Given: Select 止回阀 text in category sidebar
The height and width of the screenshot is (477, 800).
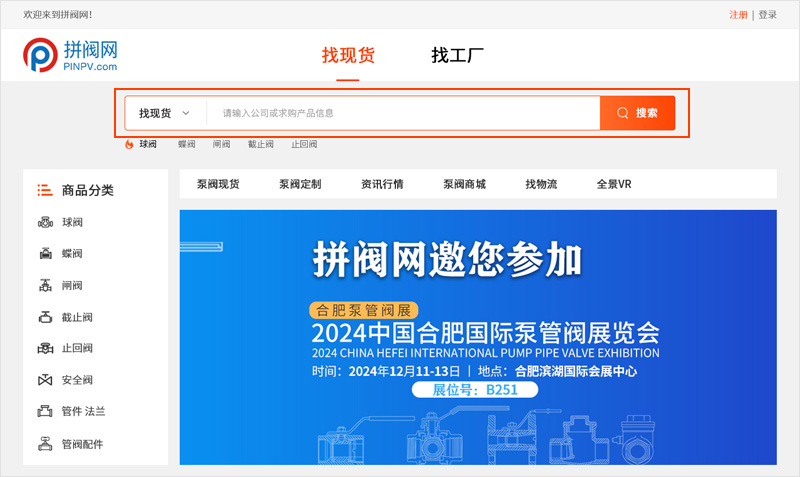Looking at the screenshot, I should point(77,348).
